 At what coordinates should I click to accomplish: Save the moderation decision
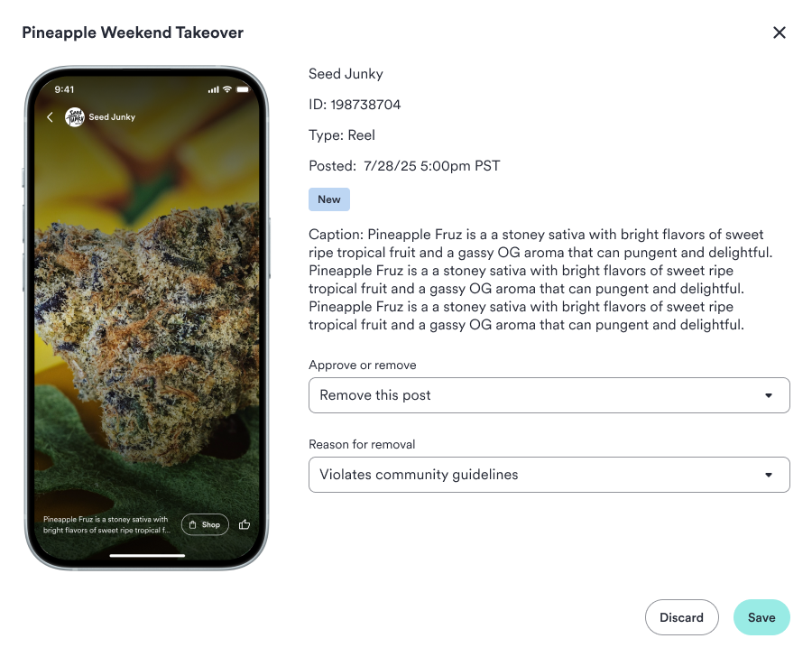[x=761, y=617]
